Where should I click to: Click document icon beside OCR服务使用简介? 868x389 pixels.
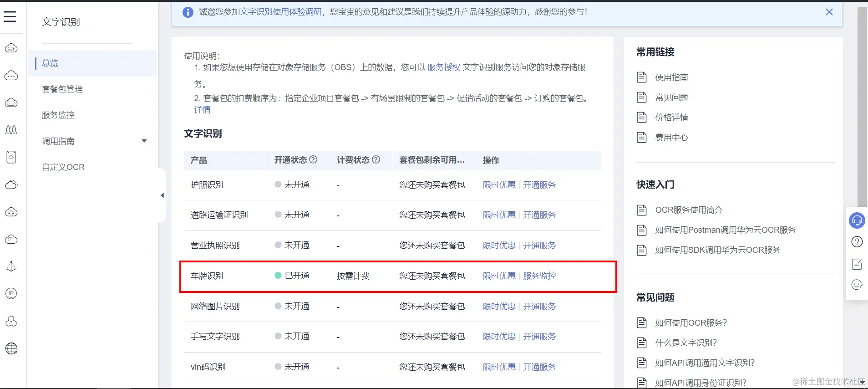(642, 210)
